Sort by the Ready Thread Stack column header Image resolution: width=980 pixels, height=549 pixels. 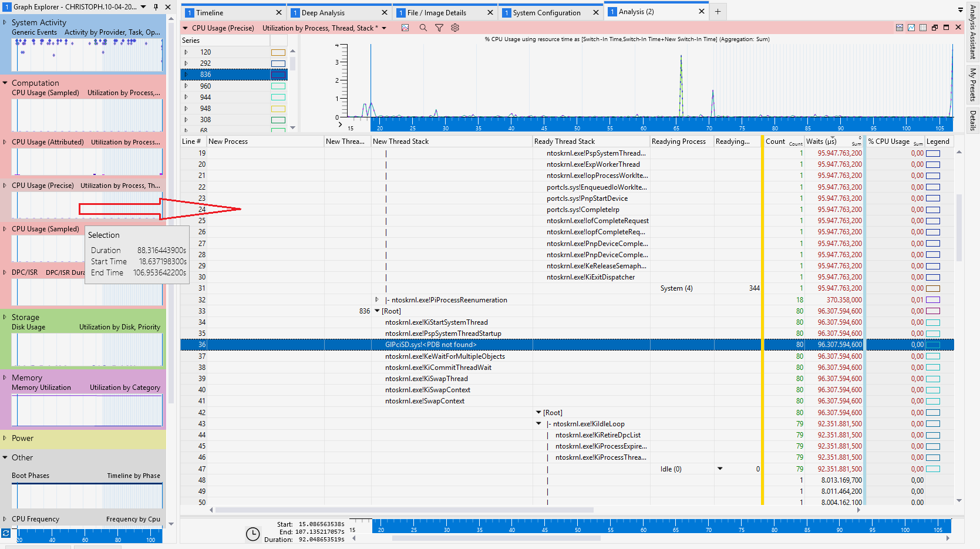[591, 142]
